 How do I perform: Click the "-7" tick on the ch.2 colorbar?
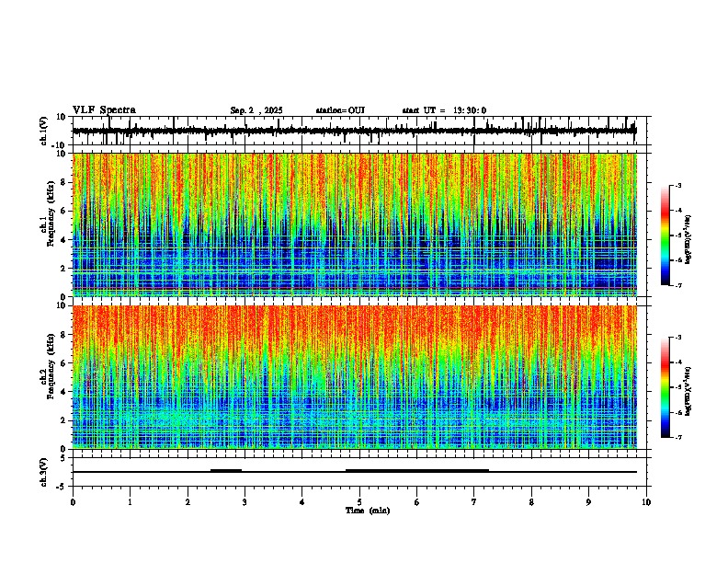click(x=677, y=437)
